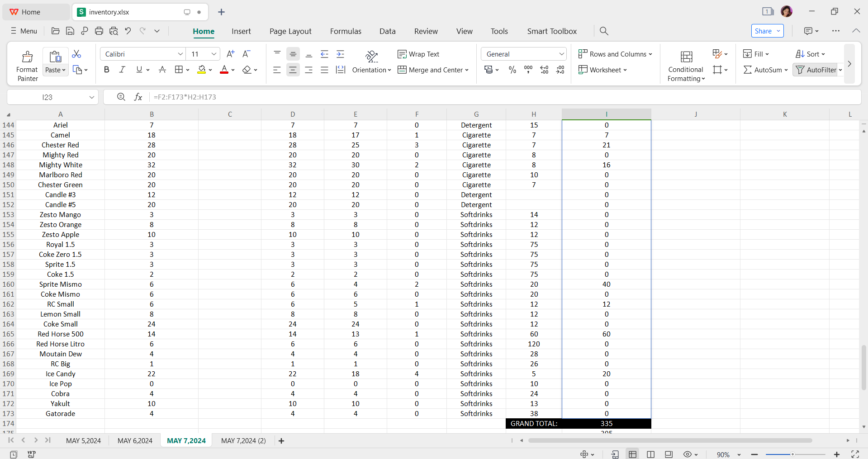Toggle Underline formatting
This screenshot has width=868, height=459.
139,70
